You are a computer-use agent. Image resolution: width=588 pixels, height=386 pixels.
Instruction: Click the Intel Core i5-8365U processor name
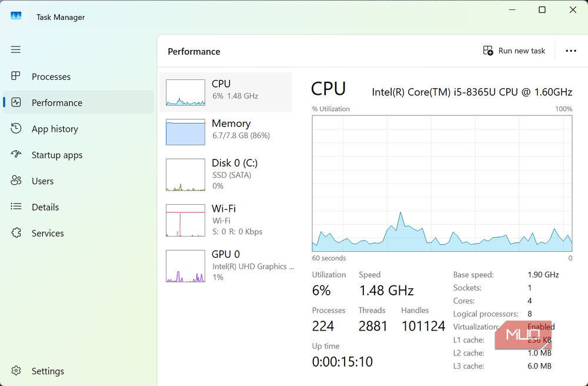(472, 92)
